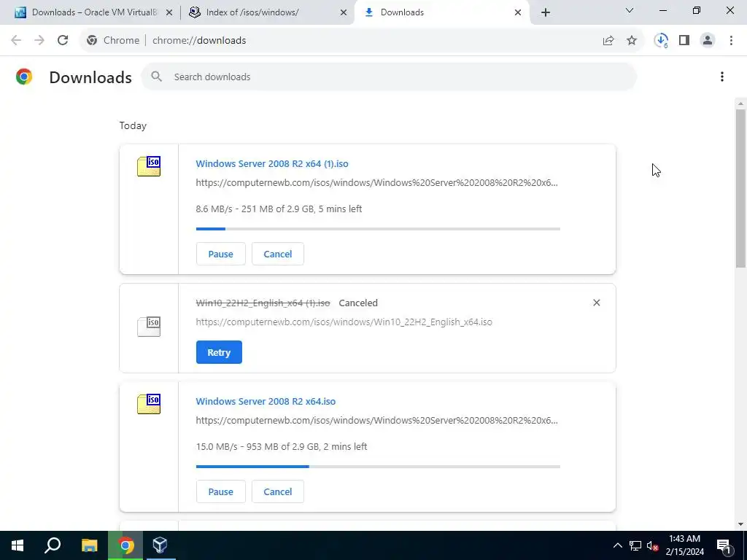Click the vertical page scrollbar thumb
This screenshot has height=560, width=747.
tap(741, 188)
